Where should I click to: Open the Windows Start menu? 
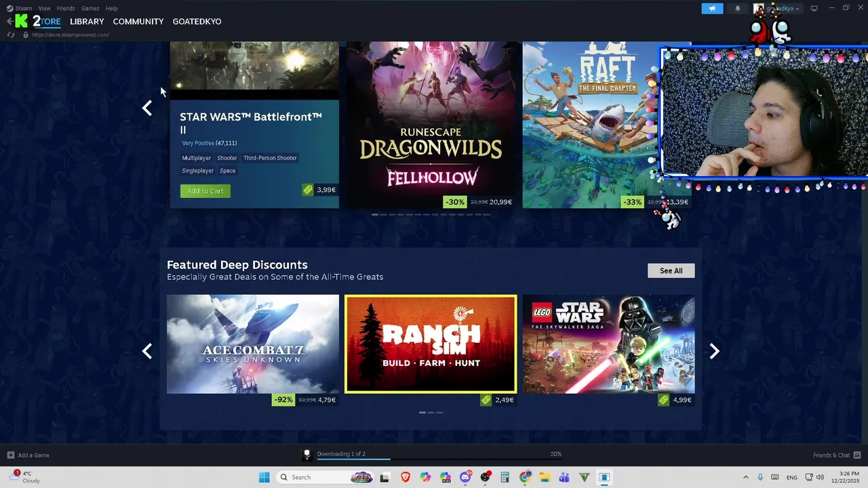[264, 477]
